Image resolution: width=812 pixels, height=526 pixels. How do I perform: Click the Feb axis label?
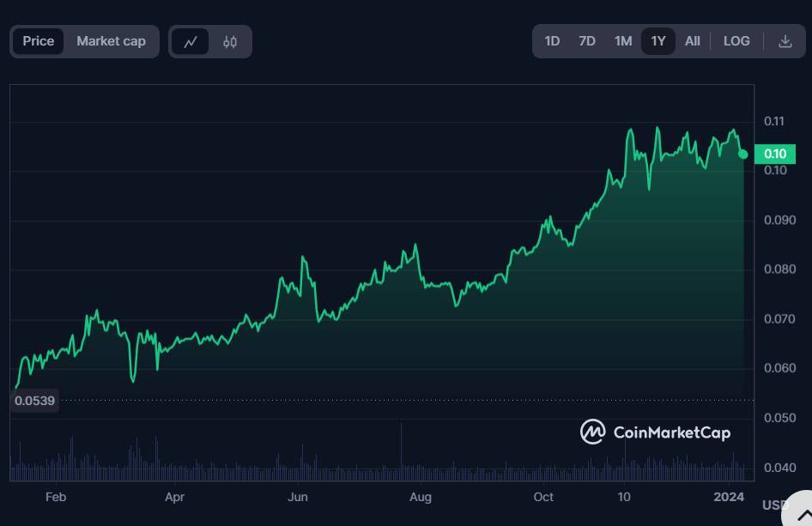tap(56, 497)
